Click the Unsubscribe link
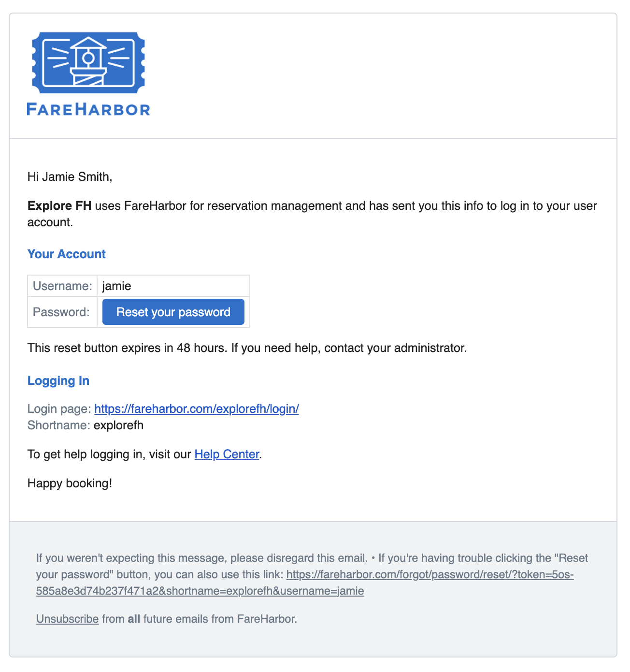 coord(67,619)
